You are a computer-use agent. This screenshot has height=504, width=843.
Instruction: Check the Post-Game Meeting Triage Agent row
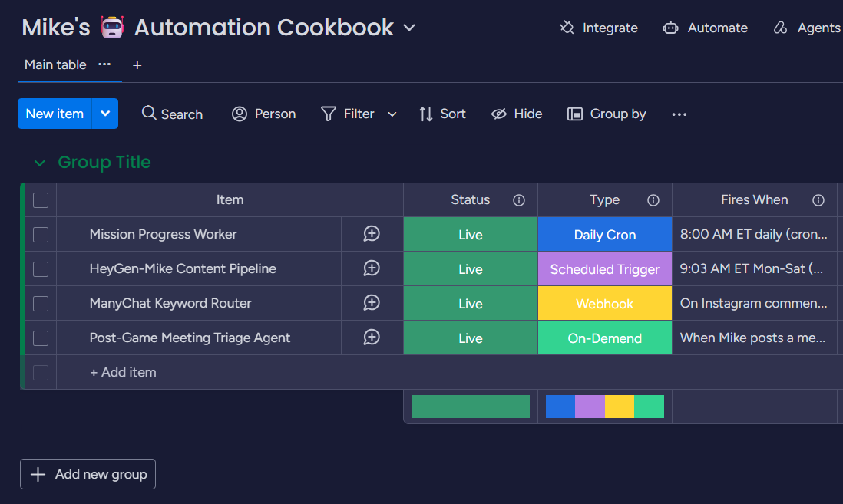[41, 338]
